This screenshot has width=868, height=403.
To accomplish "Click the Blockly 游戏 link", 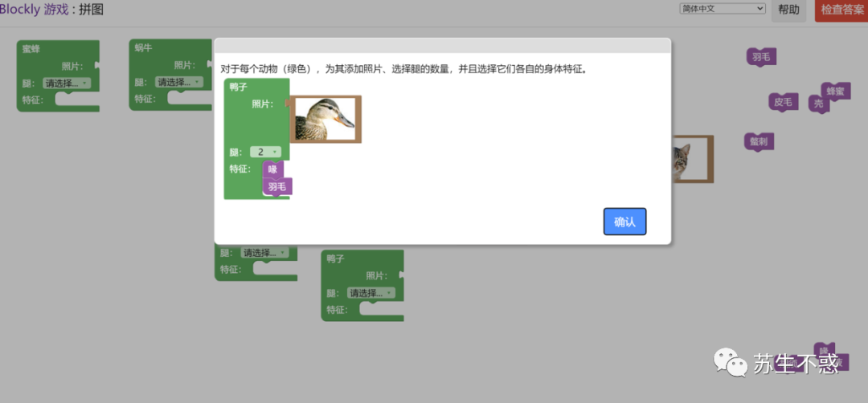I will [35, 10].
